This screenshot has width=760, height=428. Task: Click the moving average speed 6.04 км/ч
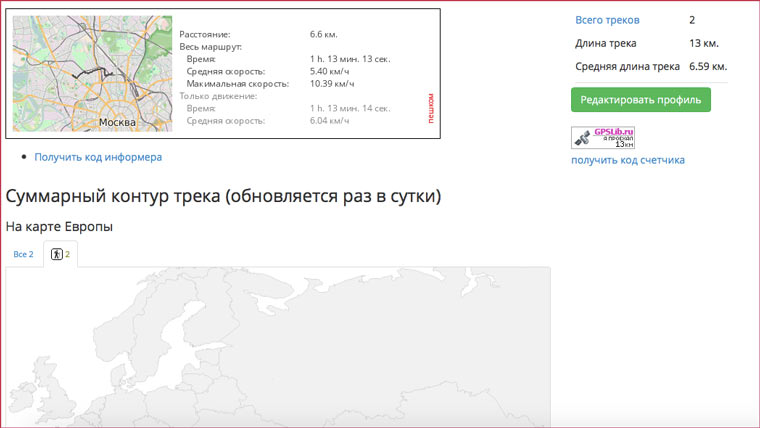330,121
